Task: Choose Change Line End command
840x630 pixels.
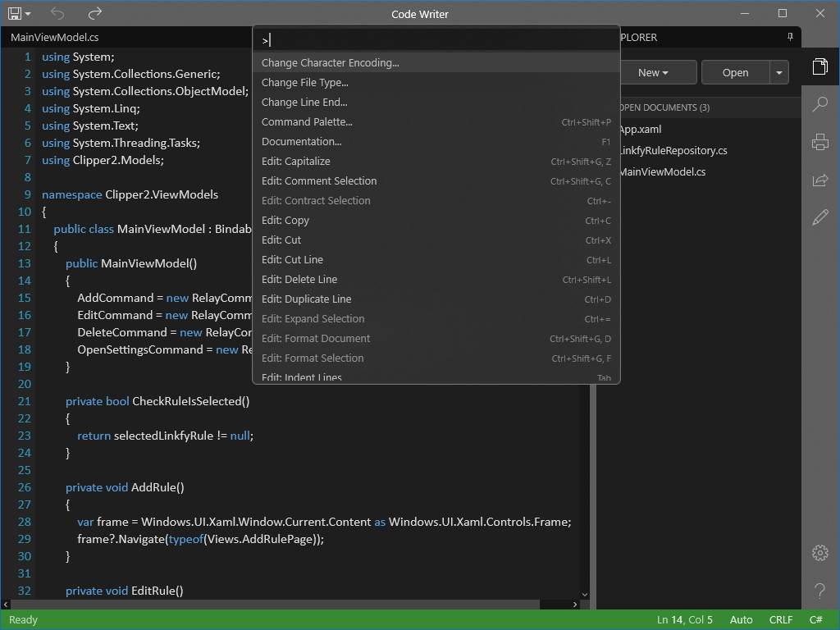Action: click(436, 103)
